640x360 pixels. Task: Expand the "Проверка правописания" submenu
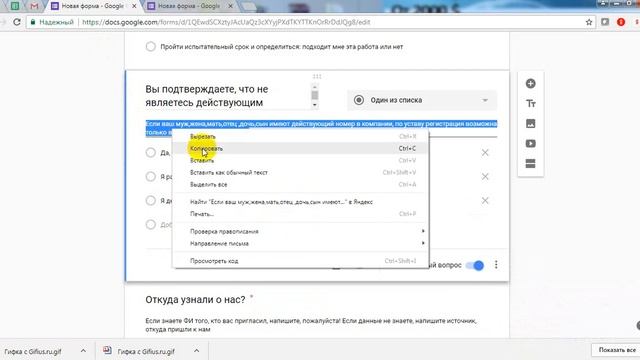pos(301,231)
